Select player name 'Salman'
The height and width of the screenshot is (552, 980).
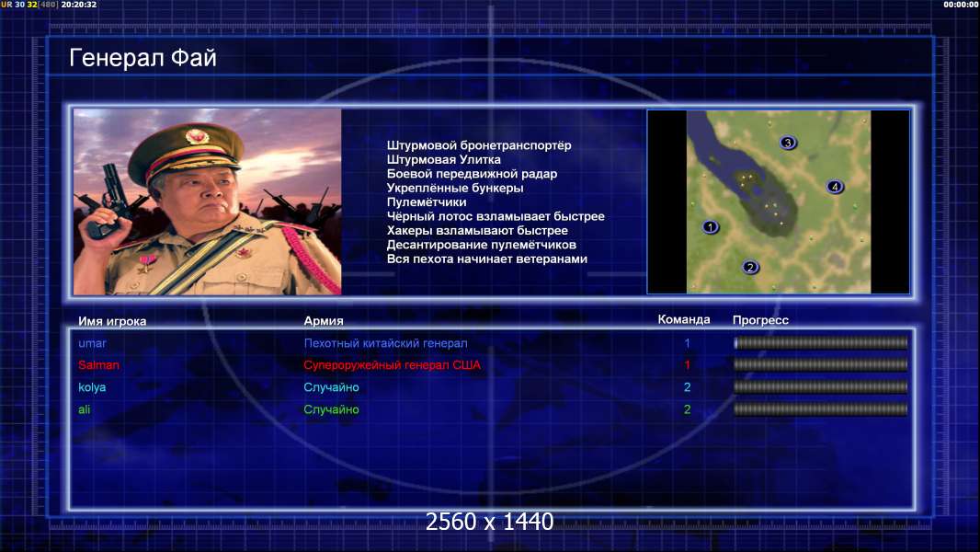(x=98, y=365)
